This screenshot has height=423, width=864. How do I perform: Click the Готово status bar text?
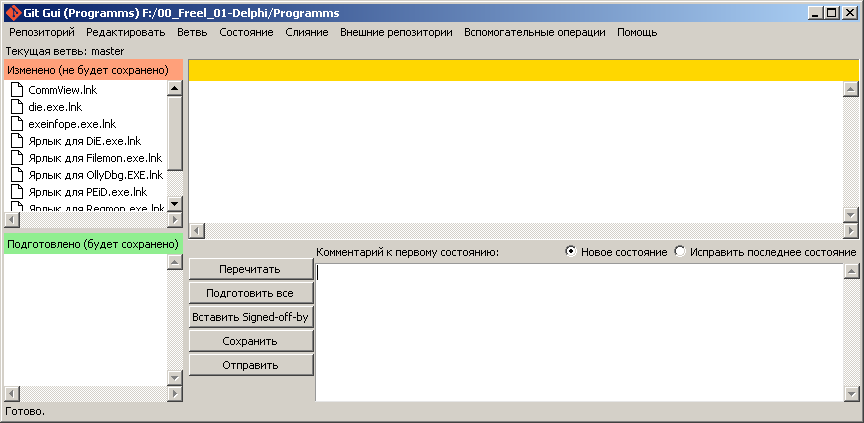[25, 411]
